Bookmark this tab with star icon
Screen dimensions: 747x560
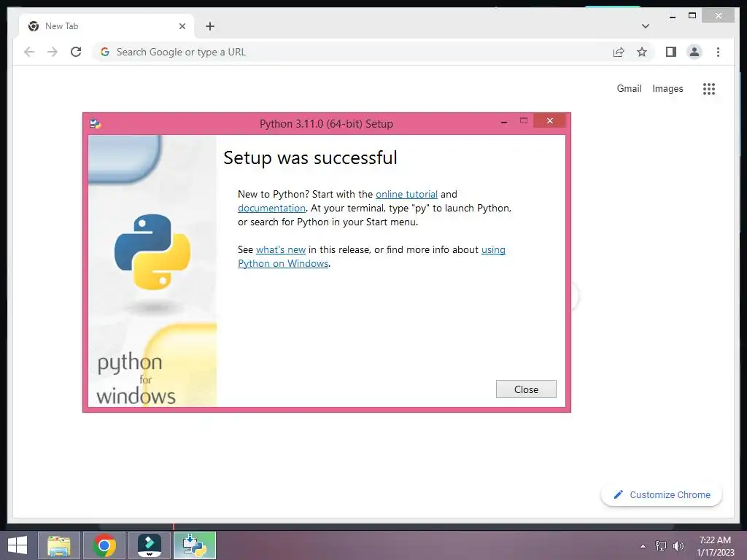point(642,52)
